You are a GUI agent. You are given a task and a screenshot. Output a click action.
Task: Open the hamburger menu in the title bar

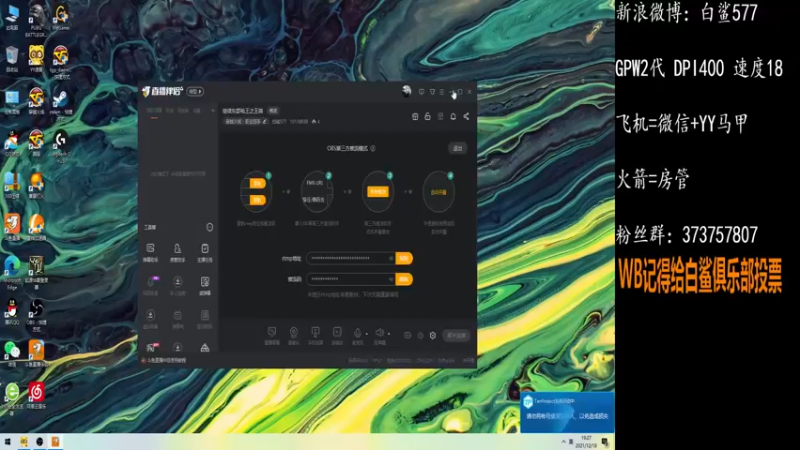tap(442, 92)
